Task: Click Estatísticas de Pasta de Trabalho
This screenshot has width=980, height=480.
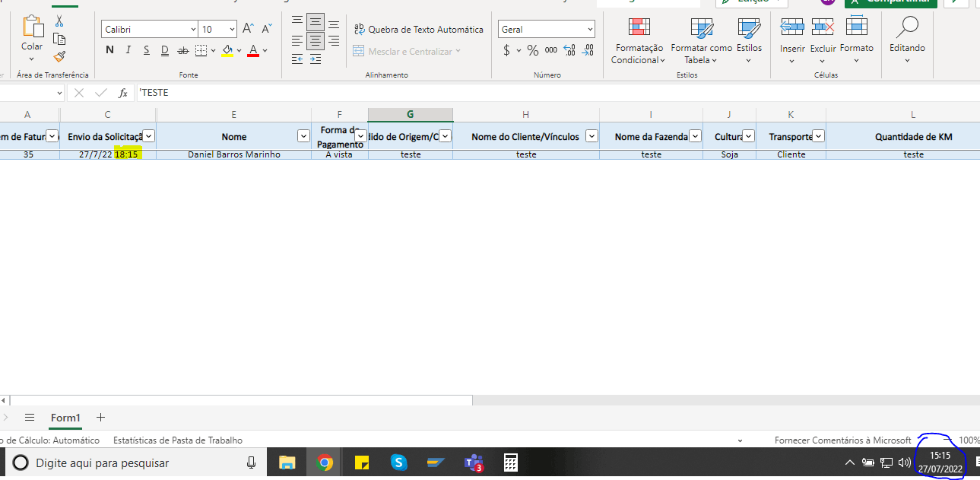Action: (x=178, y=440)
